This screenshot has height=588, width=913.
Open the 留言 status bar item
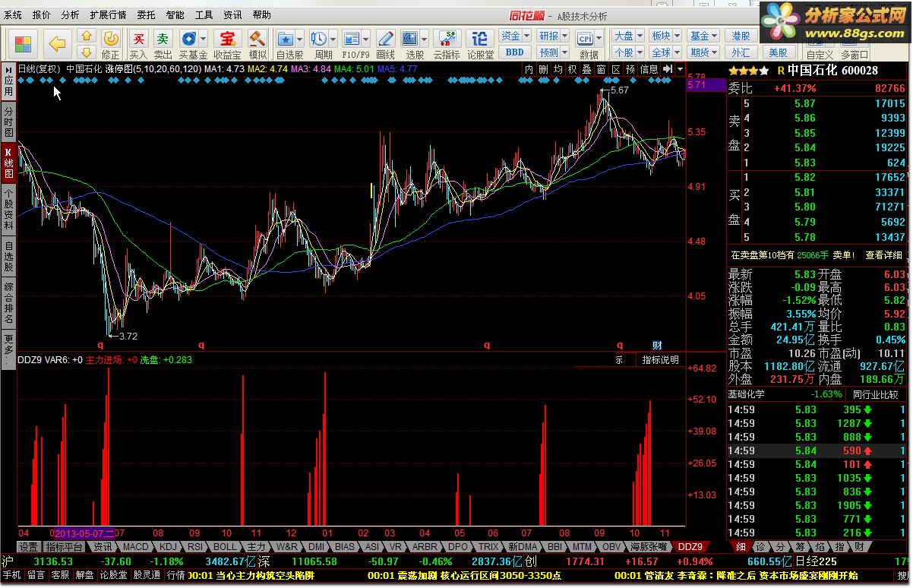(x=36, y=575)
